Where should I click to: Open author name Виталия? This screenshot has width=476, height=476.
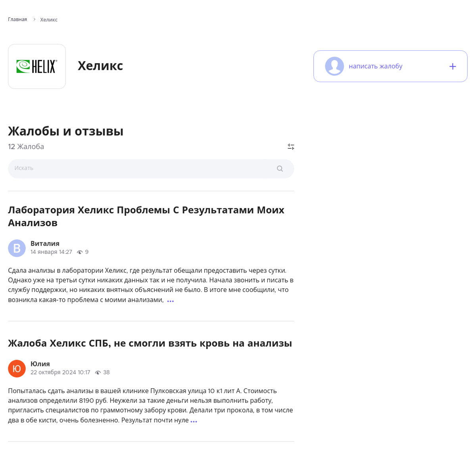(x=45, y=244)
